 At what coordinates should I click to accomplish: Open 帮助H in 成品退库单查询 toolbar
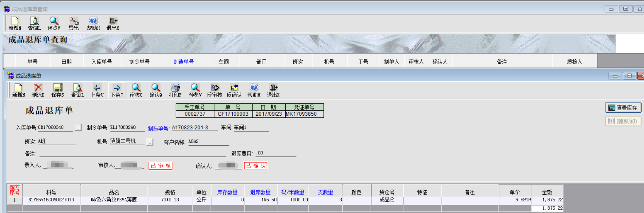[93, 23]
